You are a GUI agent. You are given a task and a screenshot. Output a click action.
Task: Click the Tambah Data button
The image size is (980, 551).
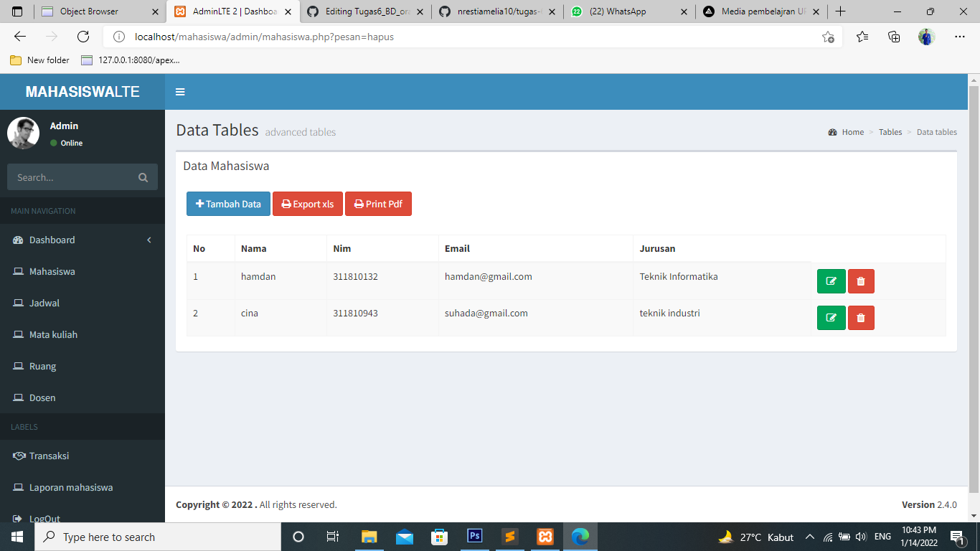coord(228,204)
